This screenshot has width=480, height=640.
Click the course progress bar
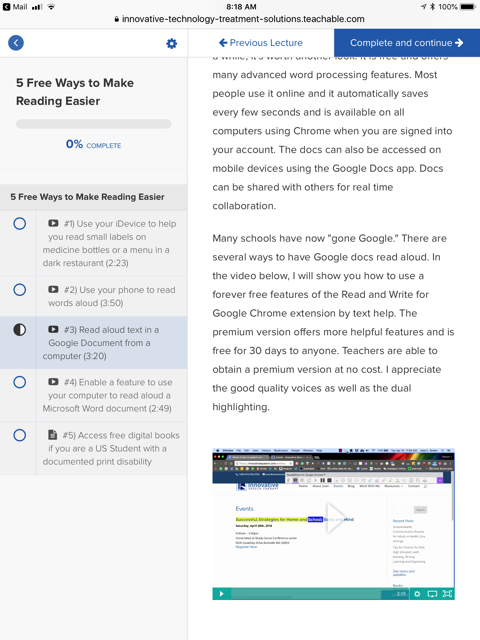(x=93, y=124)
